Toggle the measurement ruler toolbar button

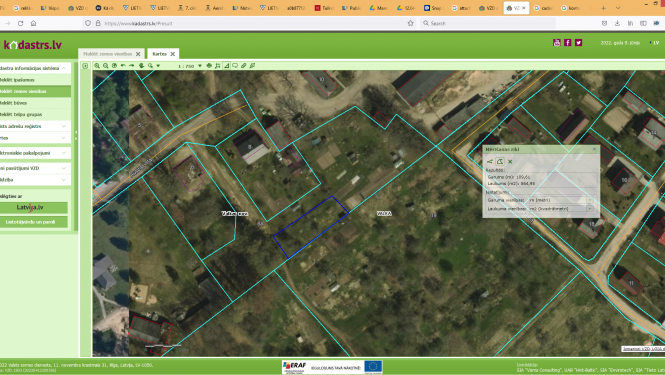pyautogui.click(x=226, y=66)
